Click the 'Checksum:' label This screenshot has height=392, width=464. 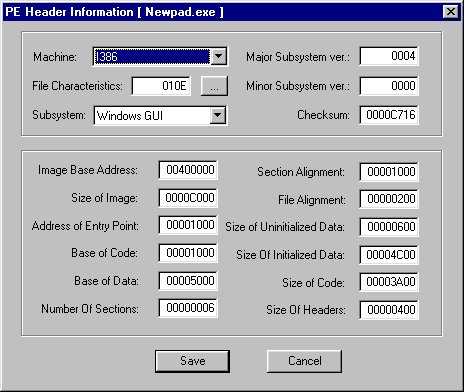[323, 115]
